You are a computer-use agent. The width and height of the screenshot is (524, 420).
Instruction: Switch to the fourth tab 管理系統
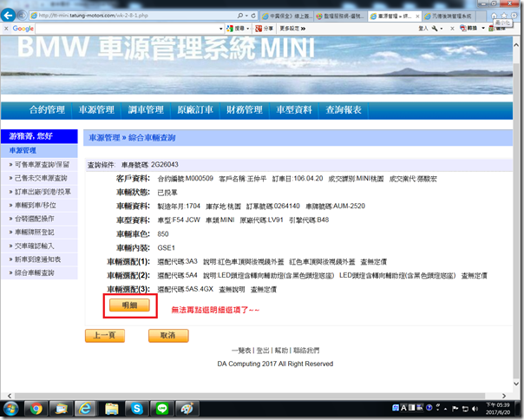tap(449, 16)
